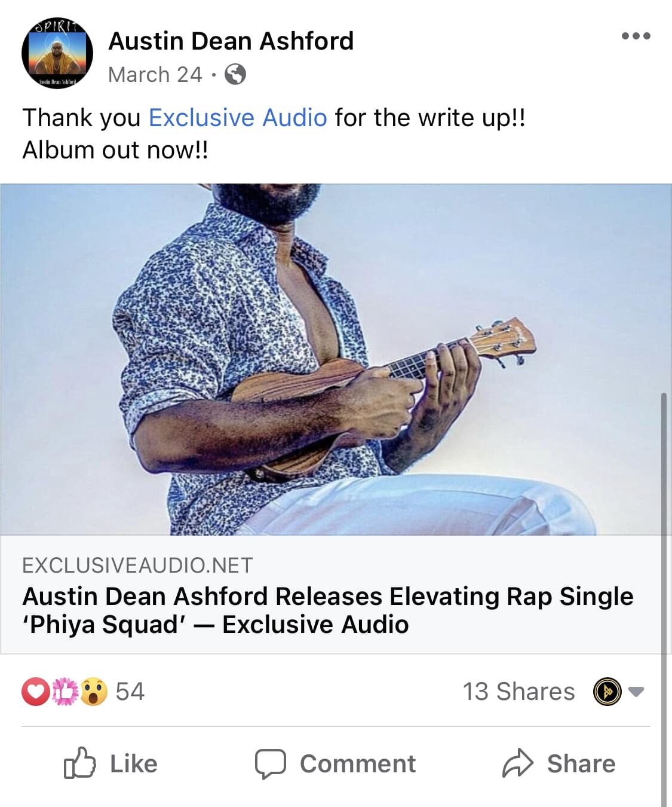Screen dimensions: 672x807
Task: Click the Austin Dean Ashford profile picture
Action: coord(57,53)
